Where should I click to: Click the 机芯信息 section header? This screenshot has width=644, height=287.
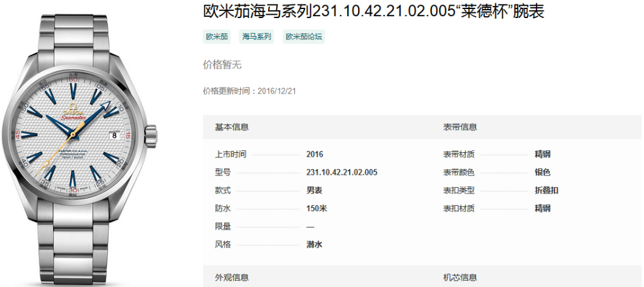coord(460,277)
